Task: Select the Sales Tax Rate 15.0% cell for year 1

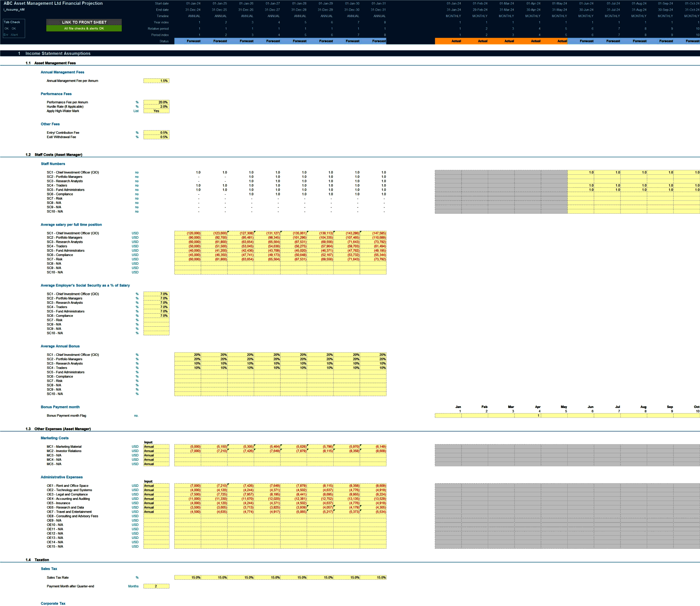Action: click(188, 578)
